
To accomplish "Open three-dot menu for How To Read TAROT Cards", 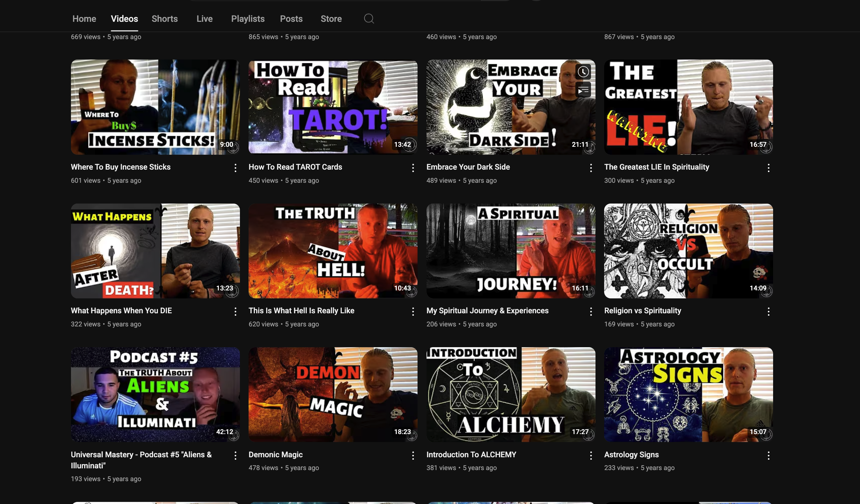I will coord(413,168).
